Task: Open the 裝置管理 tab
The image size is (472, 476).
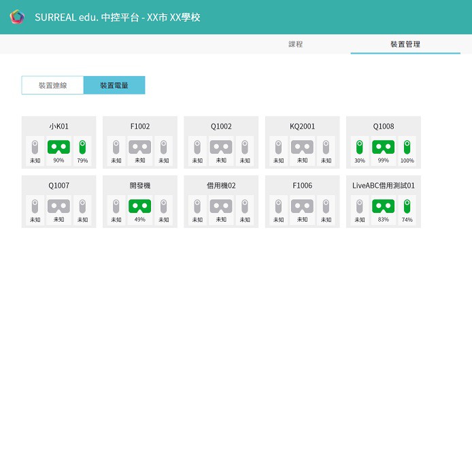Action: click(x=405, y=44)
